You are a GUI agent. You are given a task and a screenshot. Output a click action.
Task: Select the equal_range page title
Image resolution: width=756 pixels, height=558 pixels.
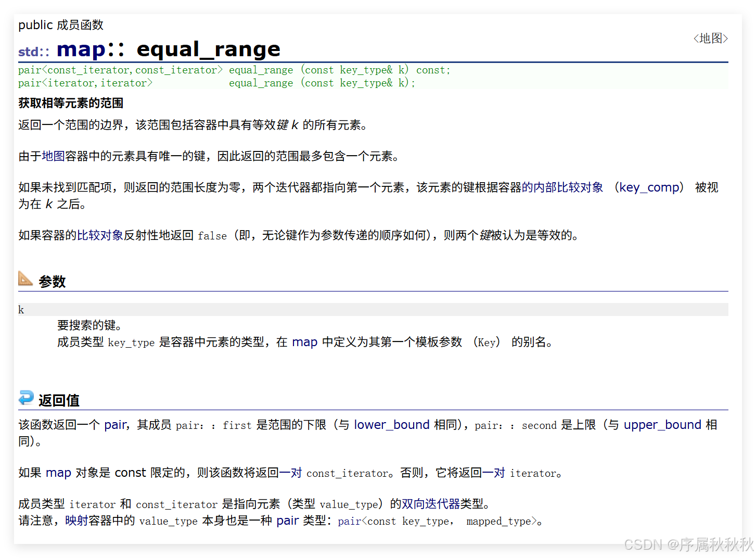[x=208, y=49]
